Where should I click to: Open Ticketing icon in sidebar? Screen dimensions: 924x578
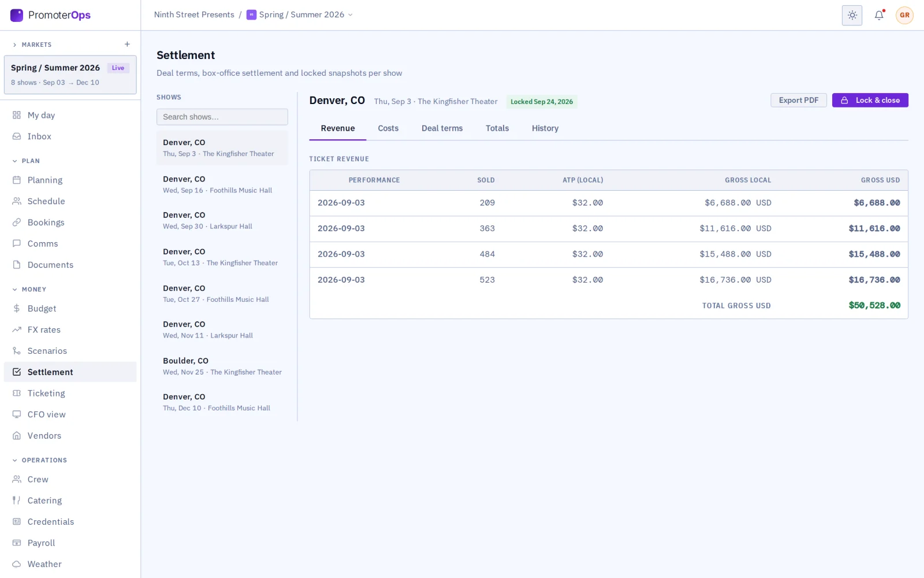(x=17, y=394)
